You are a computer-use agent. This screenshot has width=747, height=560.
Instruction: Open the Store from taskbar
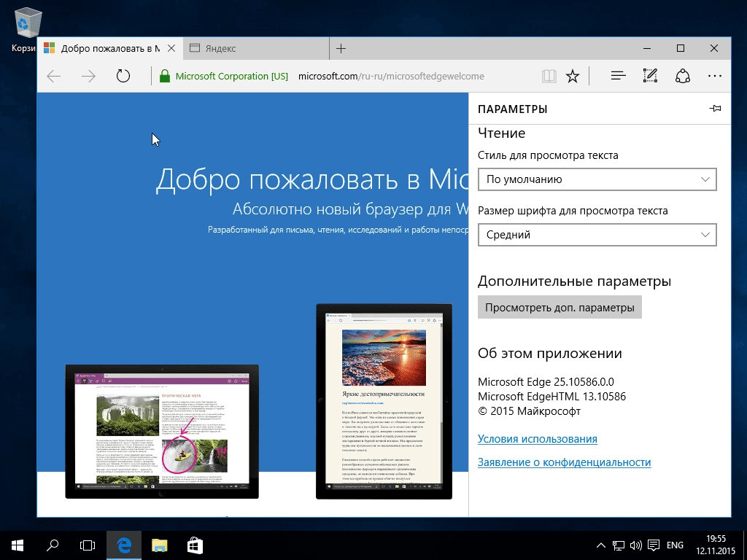click(x=195, y=545)
